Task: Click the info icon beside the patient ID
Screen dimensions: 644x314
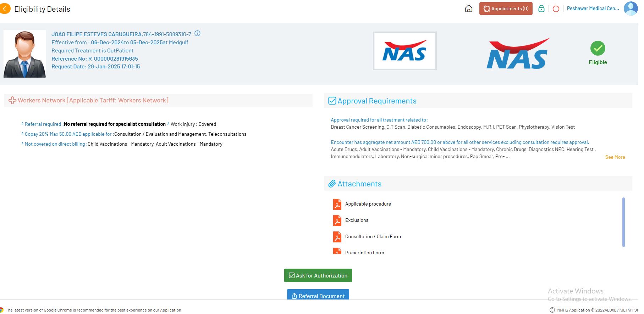Action: click(198, 34)
